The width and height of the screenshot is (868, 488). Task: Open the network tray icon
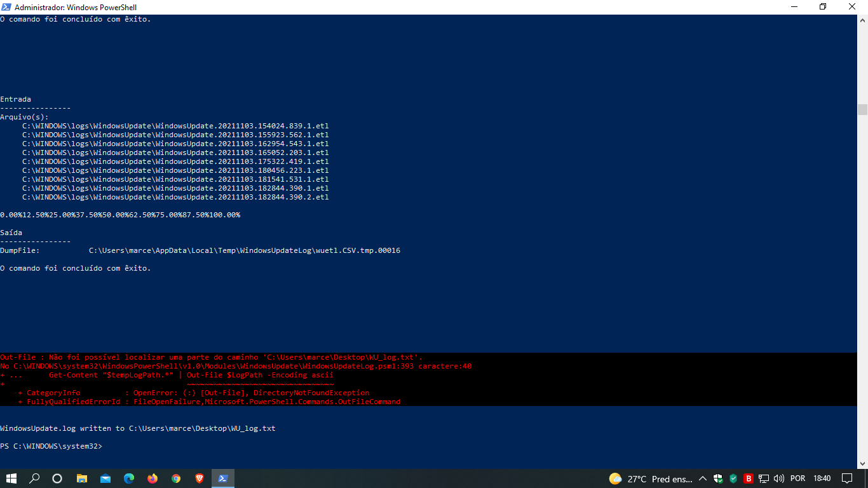764,478
